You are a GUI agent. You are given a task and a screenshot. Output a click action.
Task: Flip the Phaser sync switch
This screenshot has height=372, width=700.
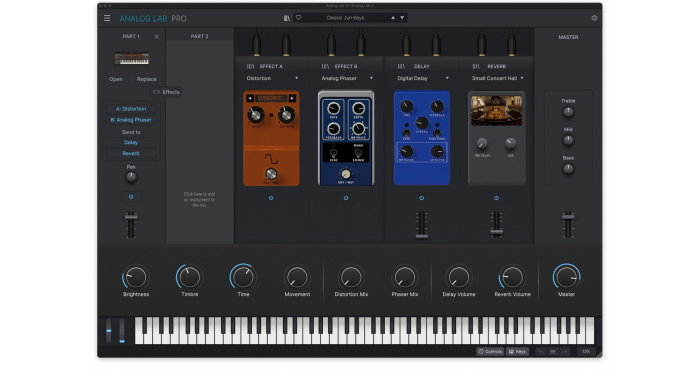pos(333,154)
